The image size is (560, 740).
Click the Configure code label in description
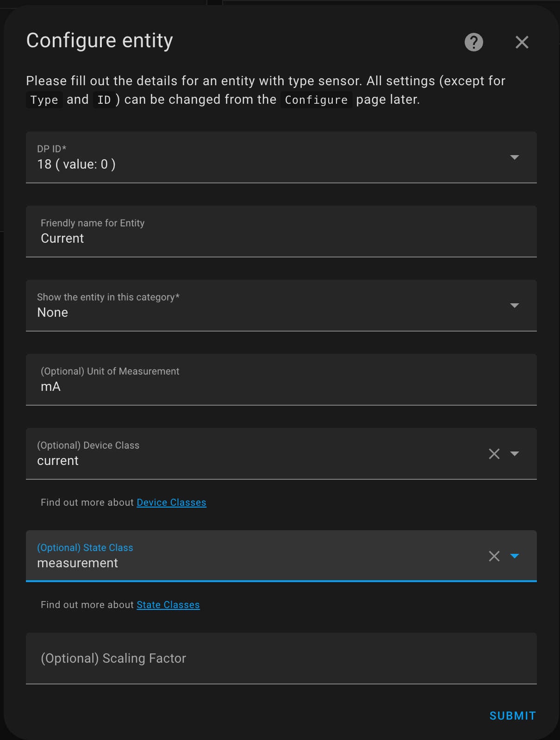316,100
